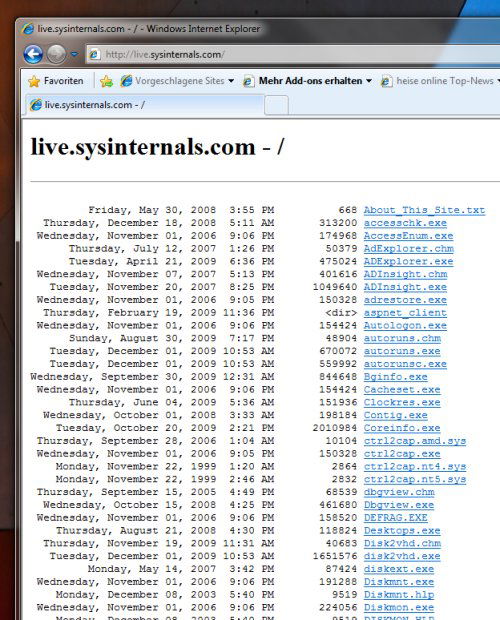
Task: Open the ADExplorer.exe link
Action: coord(408,261)
